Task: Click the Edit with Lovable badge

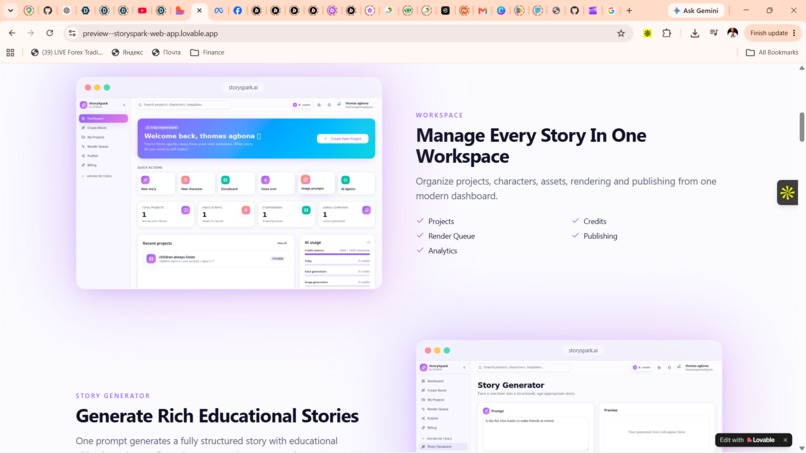Action: (x=747, y=440)
